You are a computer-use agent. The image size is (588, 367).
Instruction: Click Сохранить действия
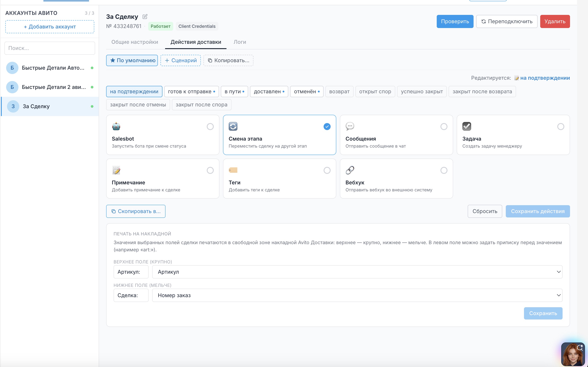pyautogui.click(x=538, y=211)
